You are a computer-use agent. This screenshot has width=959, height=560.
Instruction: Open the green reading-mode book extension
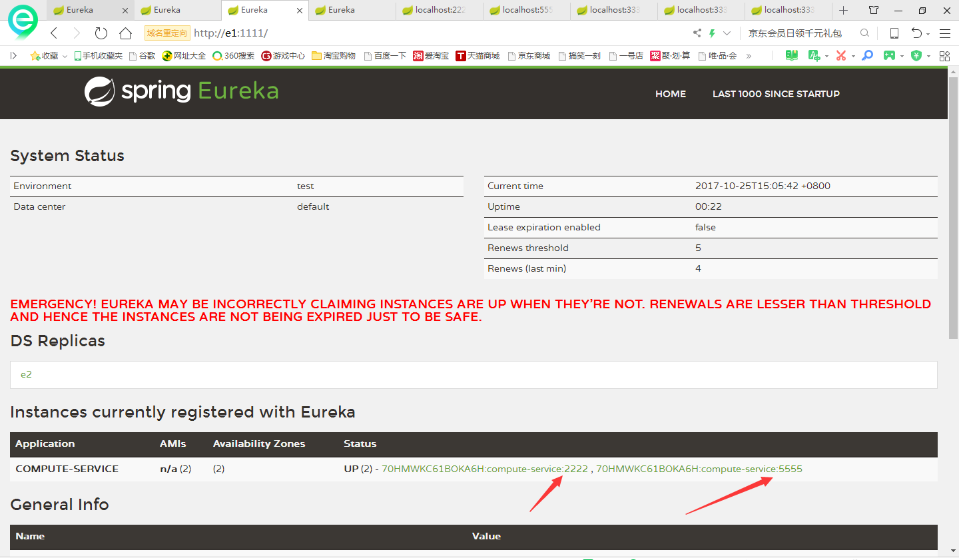[791, 56]
